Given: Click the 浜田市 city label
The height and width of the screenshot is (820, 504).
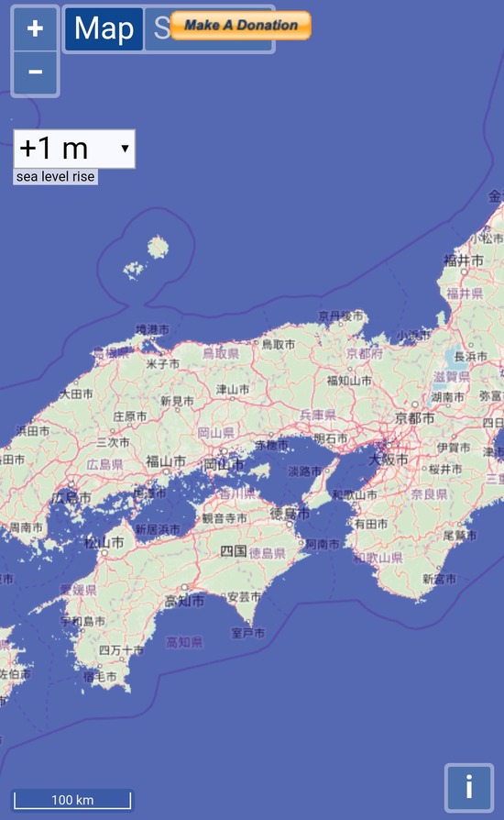Looking at the screenshot, I should pyautogui.click(x=32, y=431).
